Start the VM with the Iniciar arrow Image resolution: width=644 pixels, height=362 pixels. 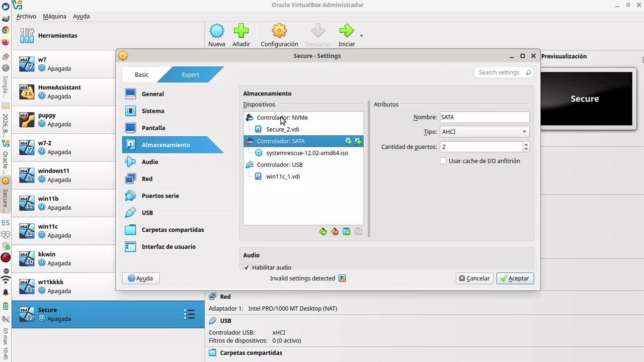[346, 31]
